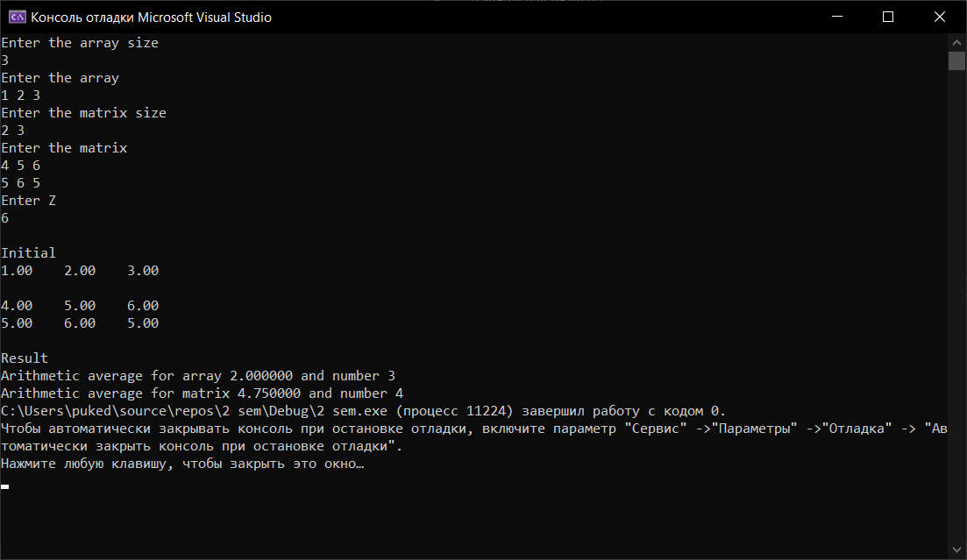Minimize the debug console window
This screenshot has height=560, width=967.
(840, 17)
